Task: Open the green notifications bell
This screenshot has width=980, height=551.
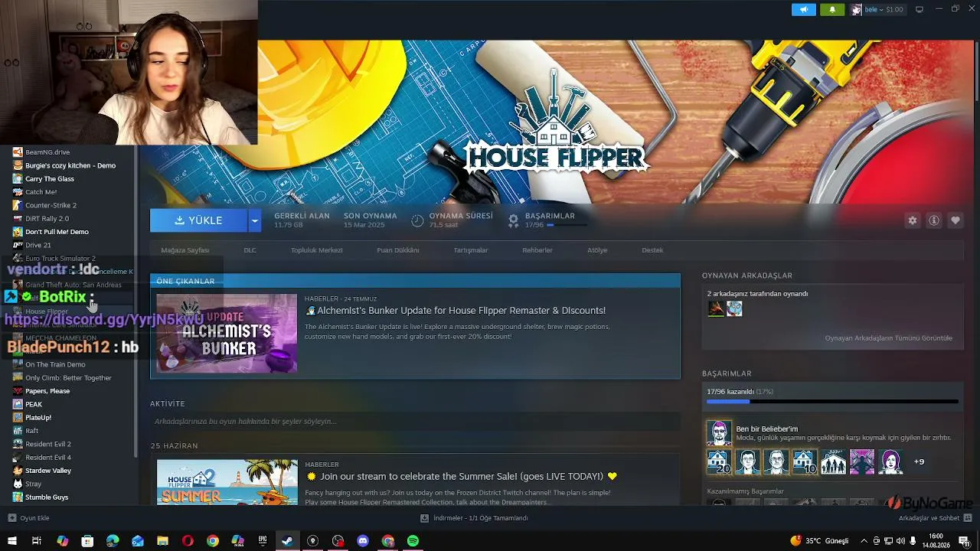Action: click(832, 9)
